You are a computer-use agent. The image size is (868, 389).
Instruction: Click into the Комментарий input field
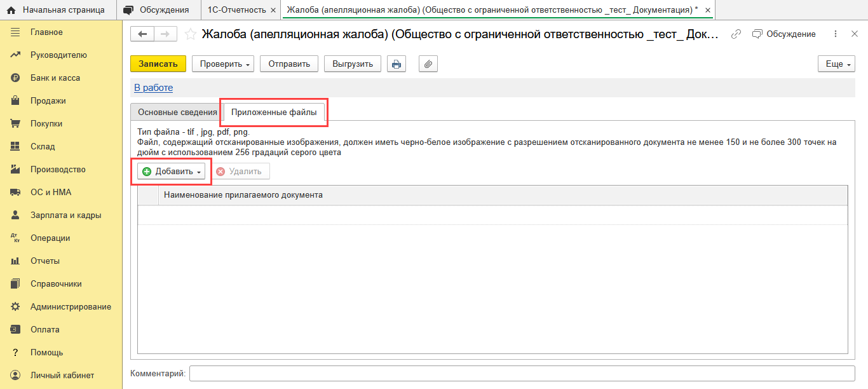(522, 373)
